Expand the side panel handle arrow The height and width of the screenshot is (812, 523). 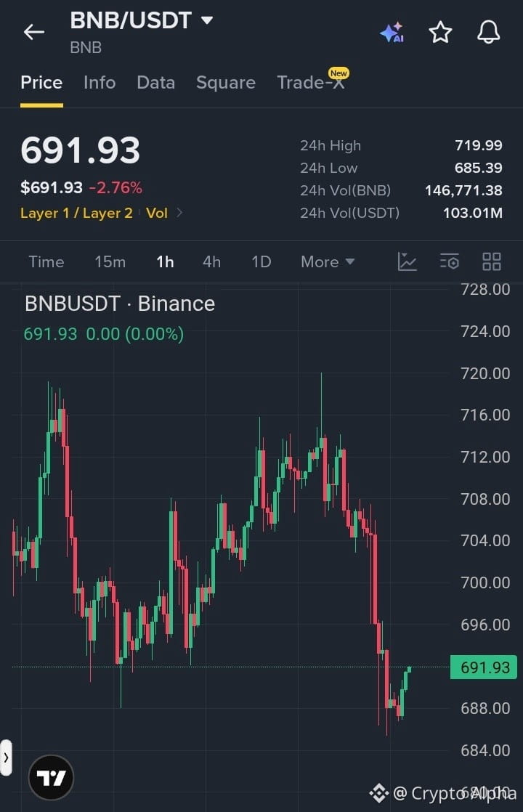click(6, 758)
